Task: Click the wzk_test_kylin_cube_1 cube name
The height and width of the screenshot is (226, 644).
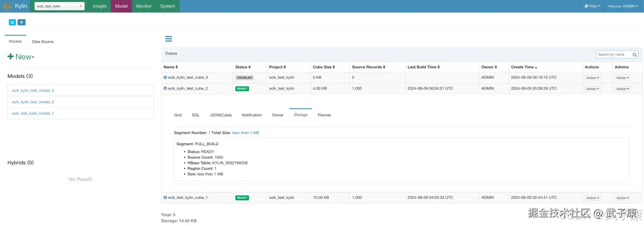Action: 188,198
